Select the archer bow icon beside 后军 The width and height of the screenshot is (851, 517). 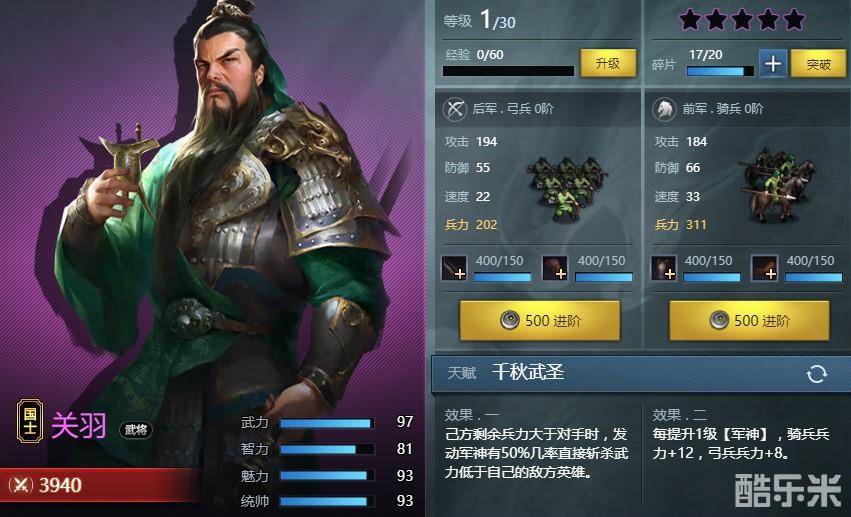tap(455, 109)
